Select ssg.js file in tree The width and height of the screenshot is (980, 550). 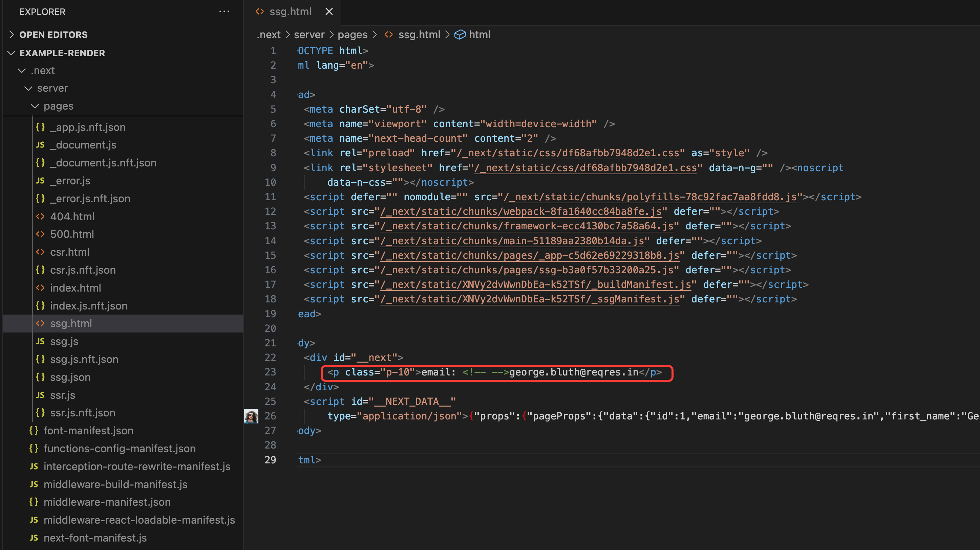click(x=64, y=341)
